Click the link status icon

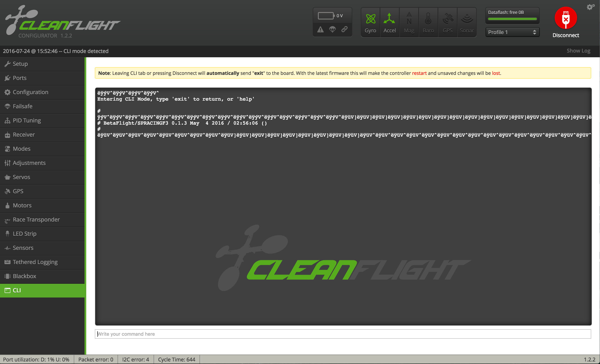tap(344, 29)
